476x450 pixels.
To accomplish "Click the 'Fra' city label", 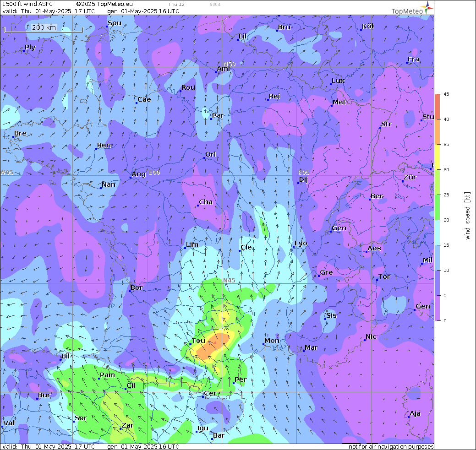I will (x=413, y=60).
